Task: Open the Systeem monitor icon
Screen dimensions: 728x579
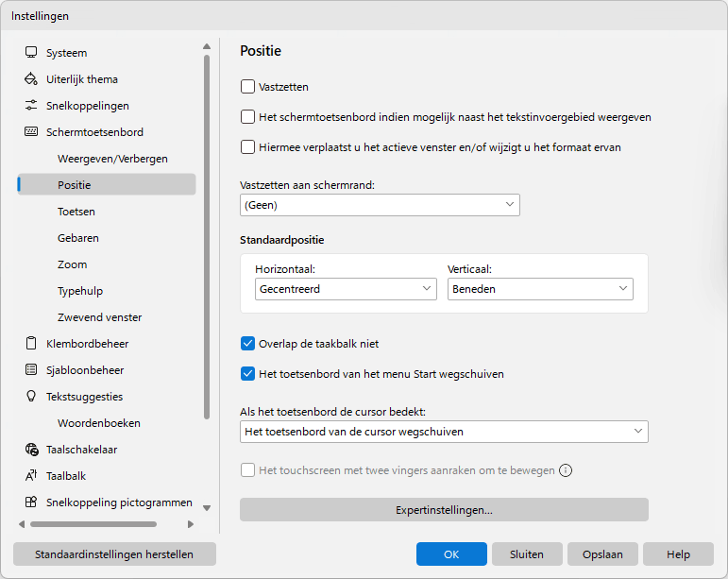Action: coord(31,53)
